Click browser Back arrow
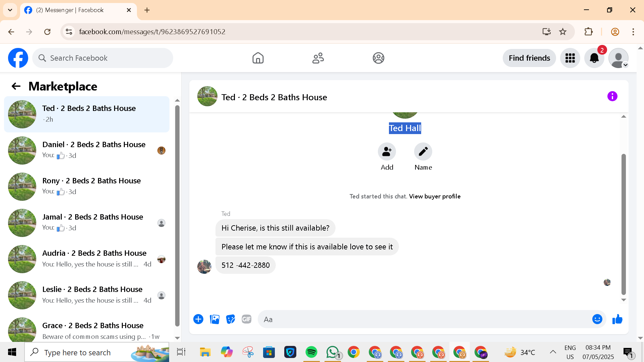The height and width of the screenshot is (362, 644). (11, 32)
